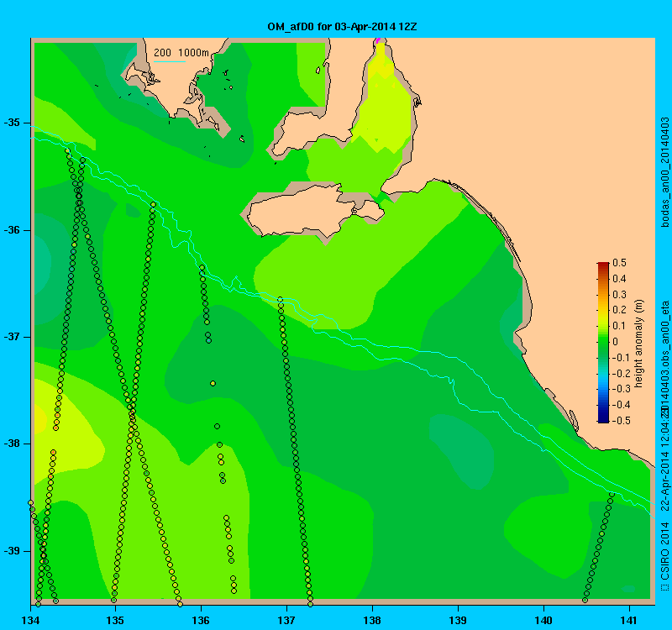672x630 pixels.
Task: Click the '0.5' colorbar tick label
Action: coord(619,263)
